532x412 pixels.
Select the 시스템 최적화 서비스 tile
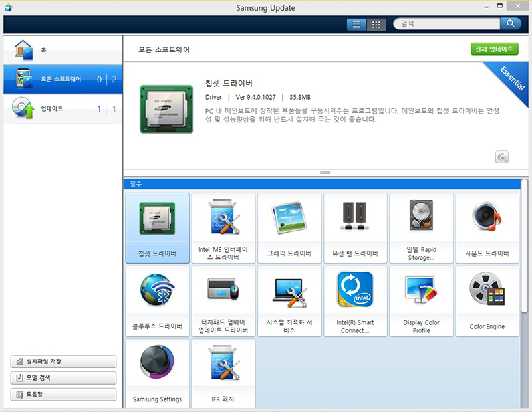pos(289,301)
